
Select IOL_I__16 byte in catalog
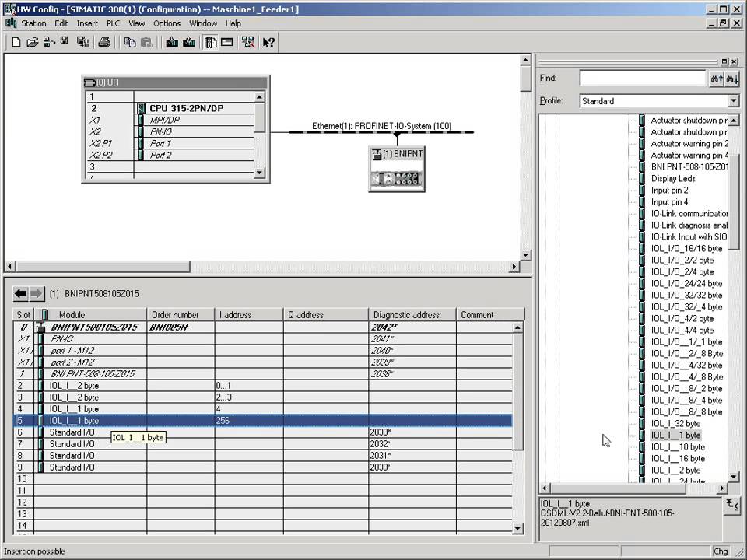pyautogui.click(x=678, y=459)
